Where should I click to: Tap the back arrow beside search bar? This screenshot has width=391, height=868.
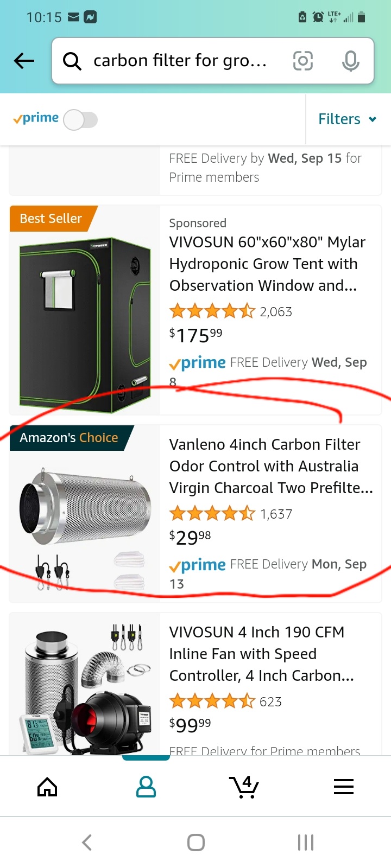[x=24, y=61]
